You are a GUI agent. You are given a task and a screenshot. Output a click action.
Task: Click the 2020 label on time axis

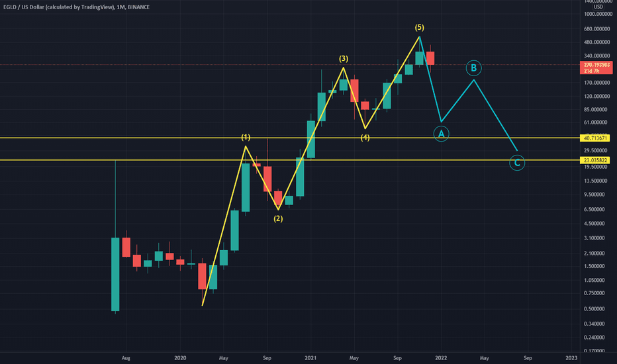click(x=180, y=358)
